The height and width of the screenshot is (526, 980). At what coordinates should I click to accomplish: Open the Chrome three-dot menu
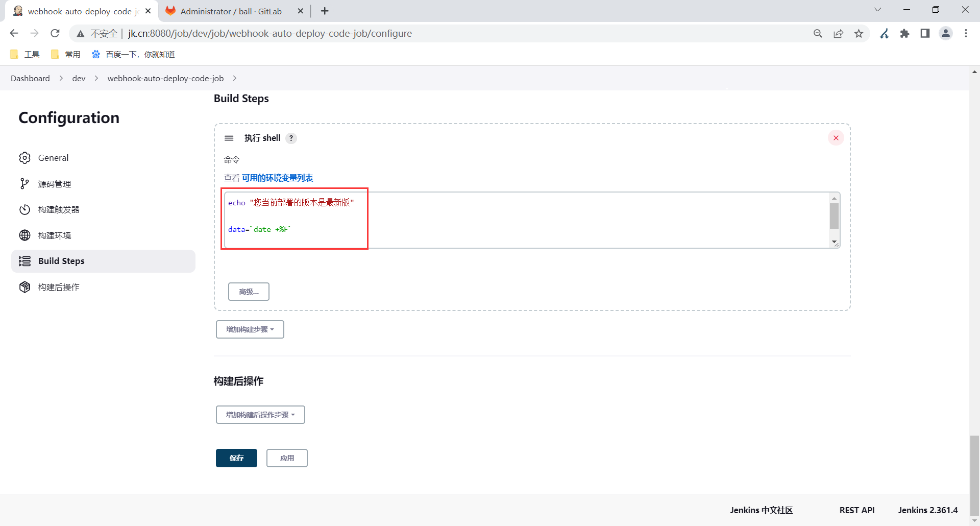point(966,33)
